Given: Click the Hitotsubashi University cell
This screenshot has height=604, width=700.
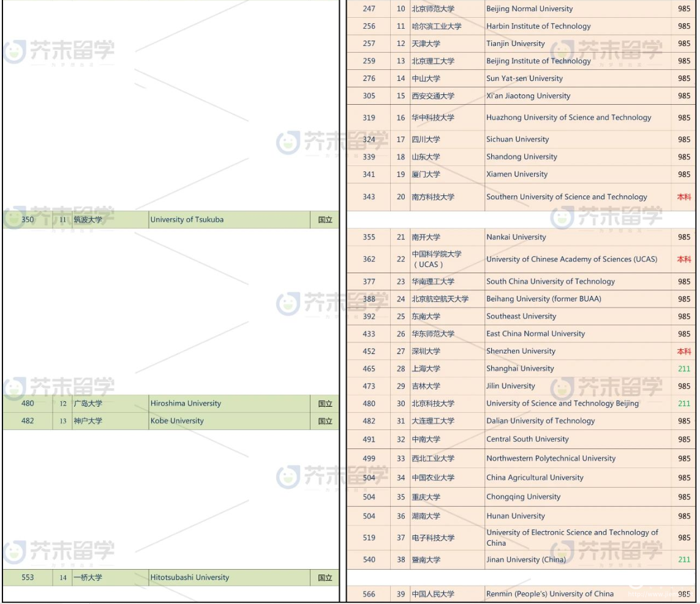Looking at the screenshot, I should [x=230, y=578].
